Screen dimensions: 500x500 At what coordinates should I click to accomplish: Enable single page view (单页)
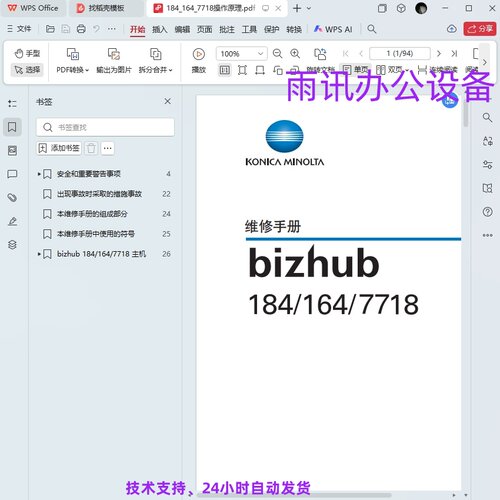coord(355,69)
